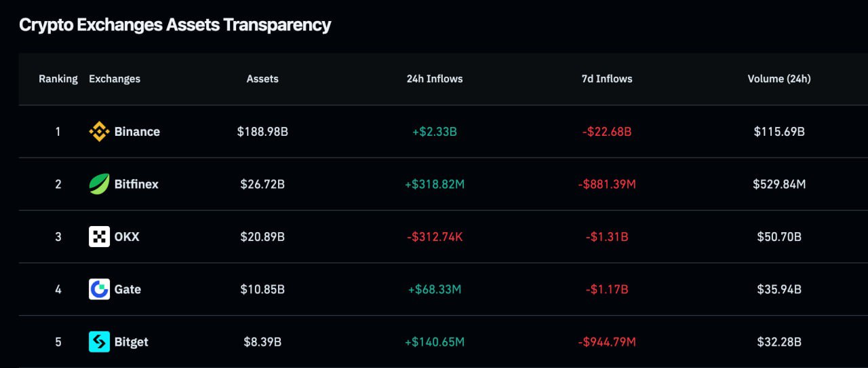The image size is (868, 368).
Task: Click the Bitget logo icon
Action: pos(99,342)
